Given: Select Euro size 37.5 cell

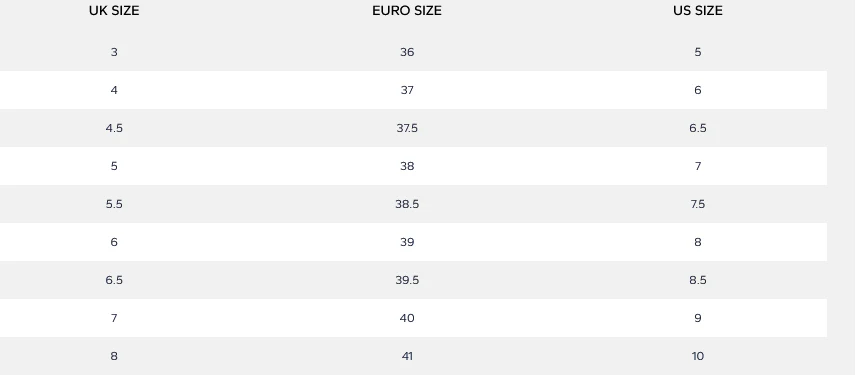Looking at the screenshot, I should pos(407,128).
